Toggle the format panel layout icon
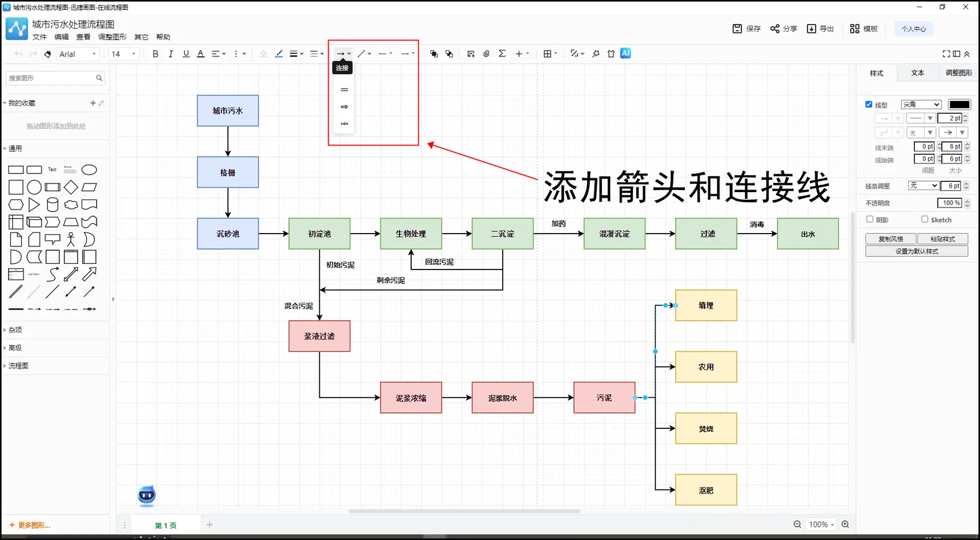This screenshot has width=980, height=540. (957, 54)
